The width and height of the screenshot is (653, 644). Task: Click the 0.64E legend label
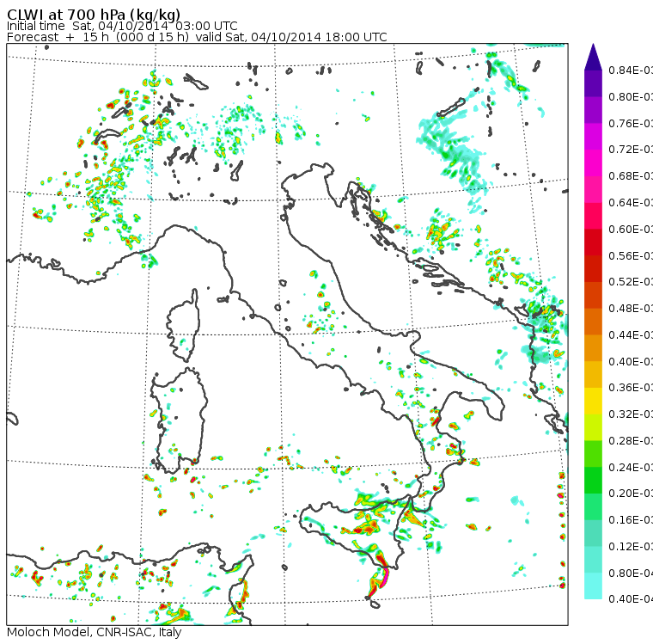[631, 203]
